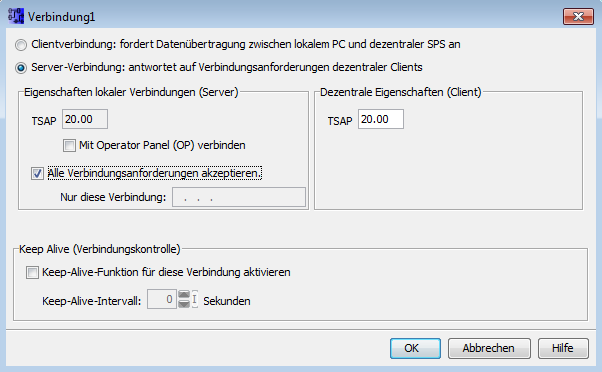Click the Verbindung1 window icon in title bar
The width and height of the screenshot is (602, 372).
[16, 16]
